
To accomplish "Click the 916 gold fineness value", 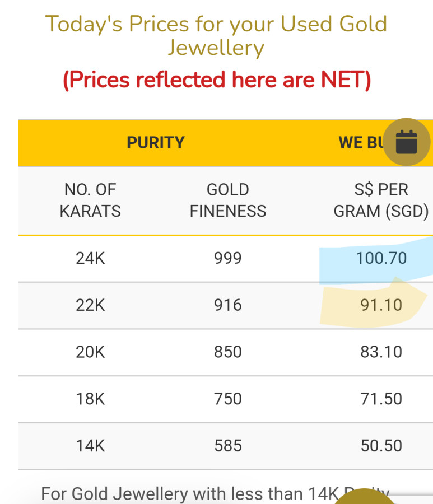I will coord(227,305).
